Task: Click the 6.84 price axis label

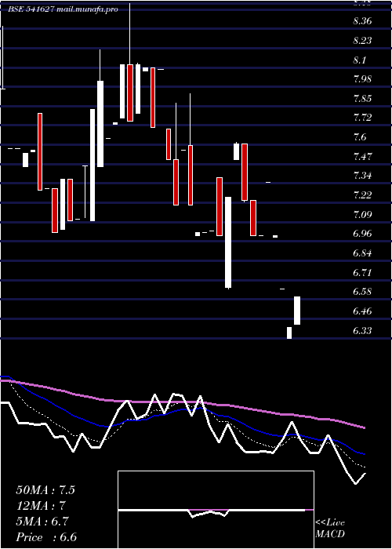Action: (362, 253)
